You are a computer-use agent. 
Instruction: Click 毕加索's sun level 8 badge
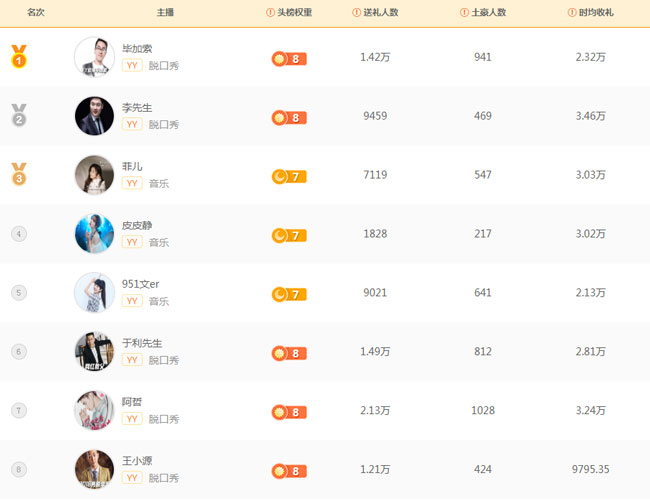pos(289,59)
